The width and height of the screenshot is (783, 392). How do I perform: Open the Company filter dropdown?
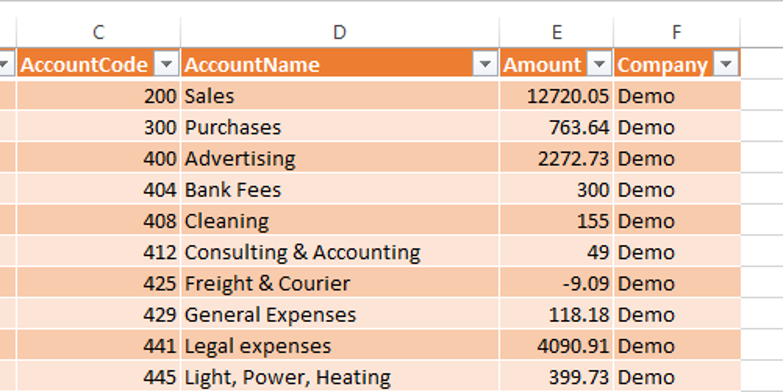pos(726,64)
